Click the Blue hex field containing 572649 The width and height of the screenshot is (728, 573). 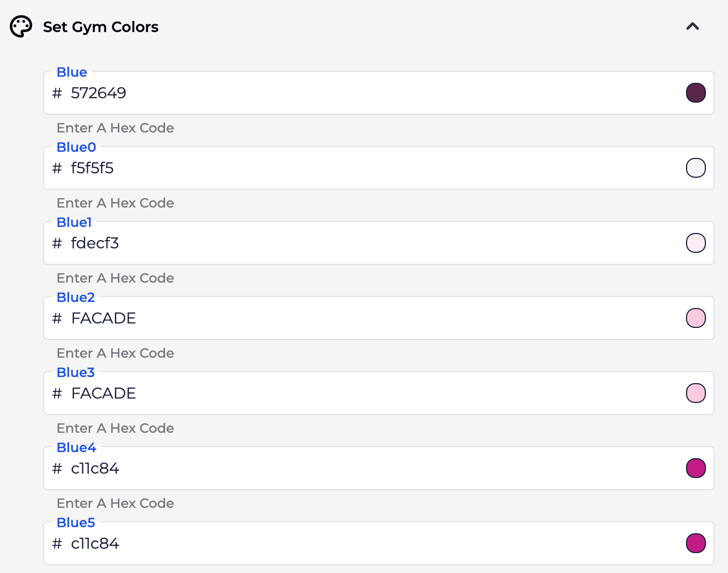(331, 93)
